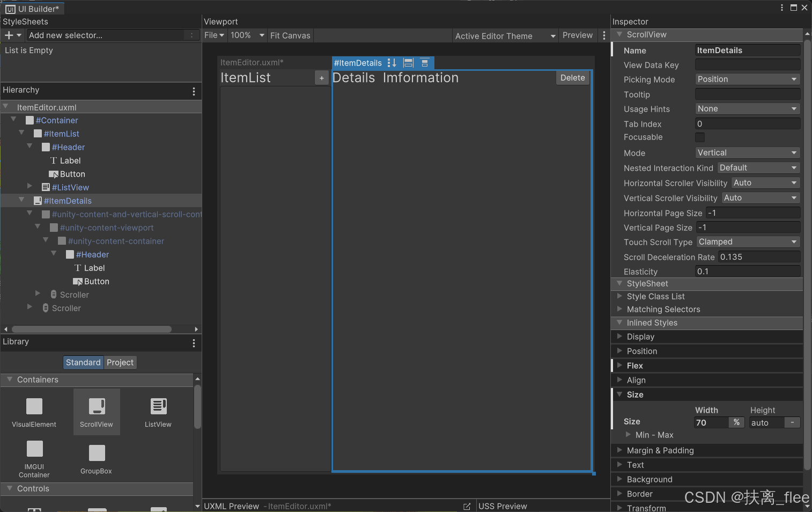Click the Width size field showing 70
Image resolution: width=812 pixels, height=512 pixels.
[711, 423]
